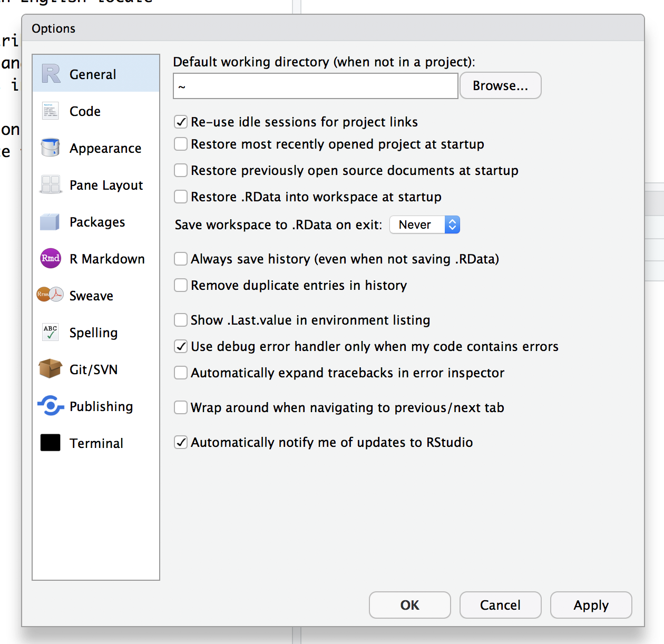Click the Publishing icon

click(x=51, y=406)
